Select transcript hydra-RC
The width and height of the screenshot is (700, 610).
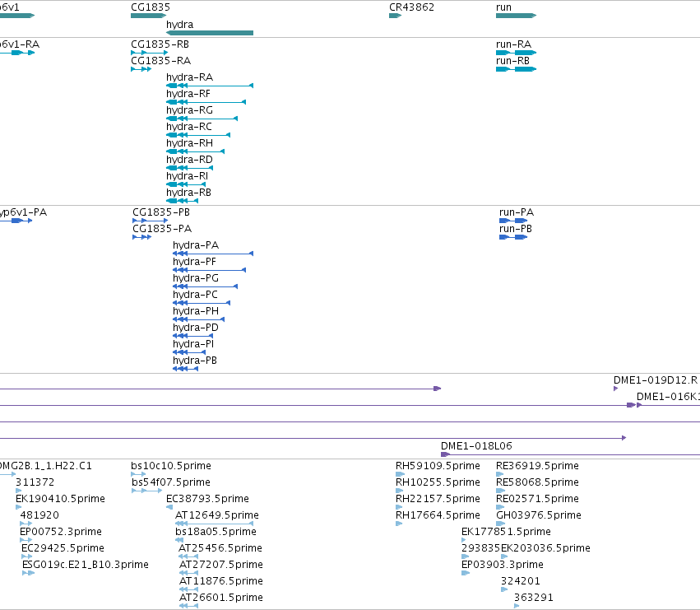coord(189,127)
